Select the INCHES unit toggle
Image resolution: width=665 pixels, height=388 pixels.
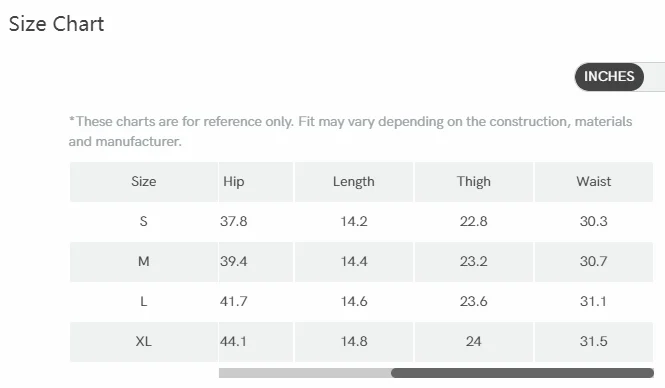point(609,77)
